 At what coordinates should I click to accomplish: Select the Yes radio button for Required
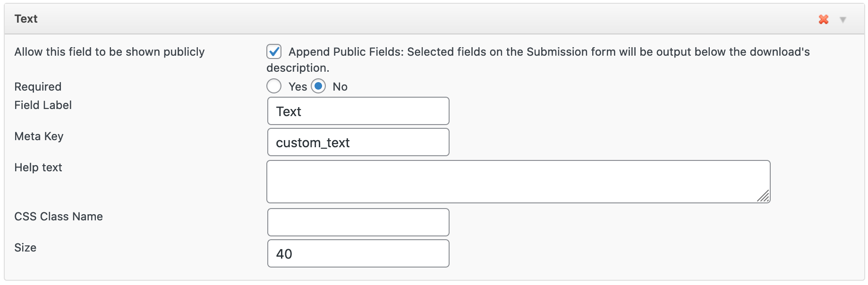(274, 86)
